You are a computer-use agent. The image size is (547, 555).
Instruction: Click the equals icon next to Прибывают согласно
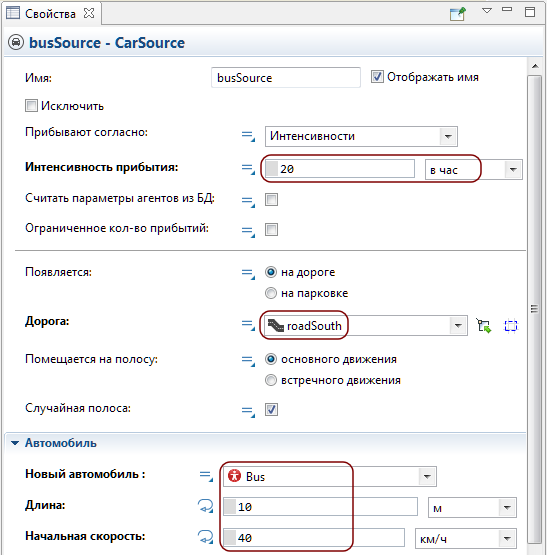248,136
